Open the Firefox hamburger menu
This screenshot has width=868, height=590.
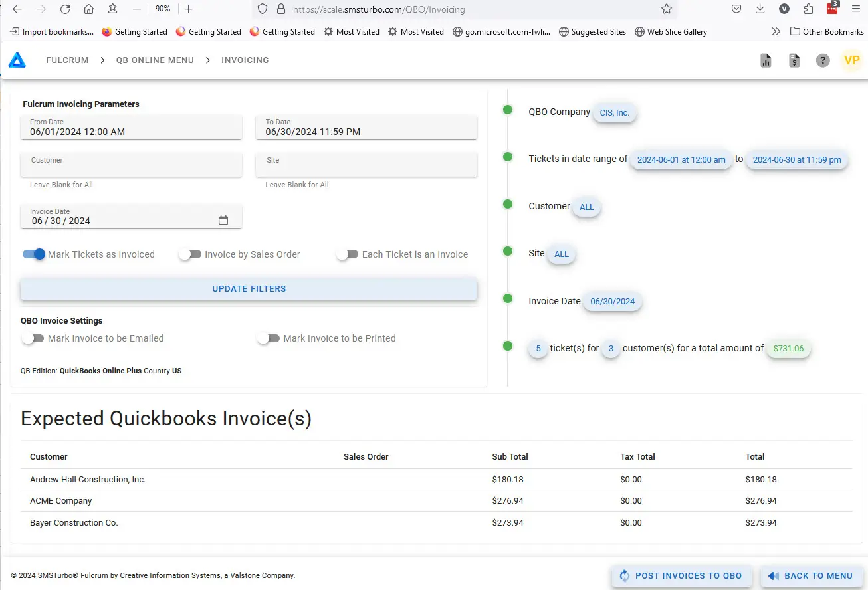(x=856, y=9)
